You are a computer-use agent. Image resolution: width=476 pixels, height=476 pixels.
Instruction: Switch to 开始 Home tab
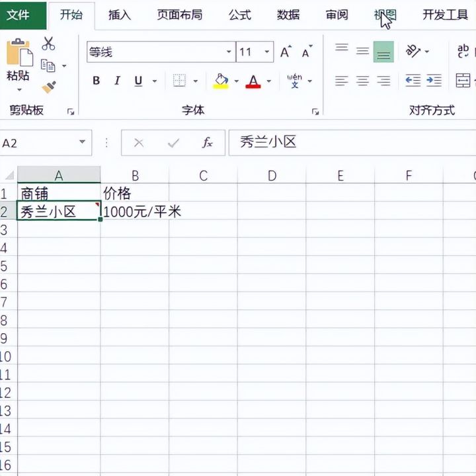[x=71, y=15]
